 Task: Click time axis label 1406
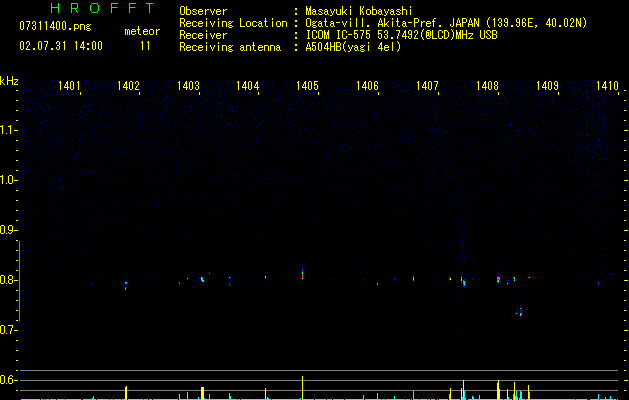pos(367,85)
